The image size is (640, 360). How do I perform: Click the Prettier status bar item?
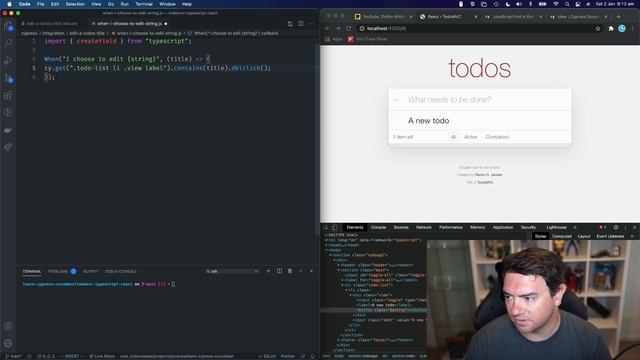tap(288, 356)
